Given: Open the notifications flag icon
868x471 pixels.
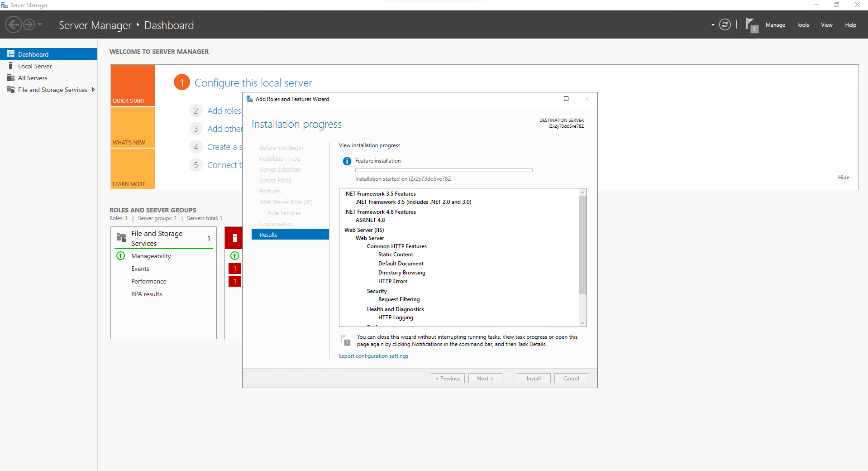Looking at the screenshot, I should click(752, 25).
